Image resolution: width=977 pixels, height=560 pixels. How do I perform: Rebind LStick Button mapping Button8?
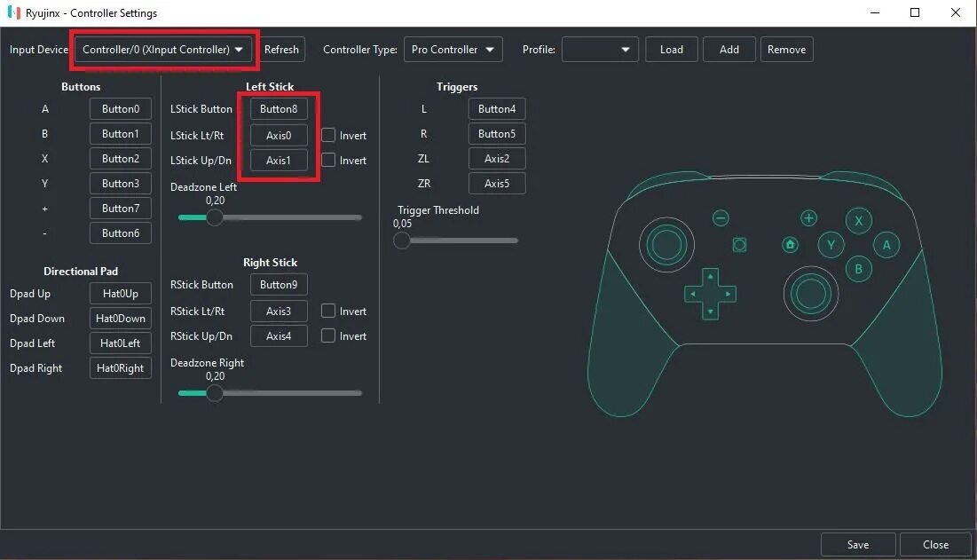point(279,108)
